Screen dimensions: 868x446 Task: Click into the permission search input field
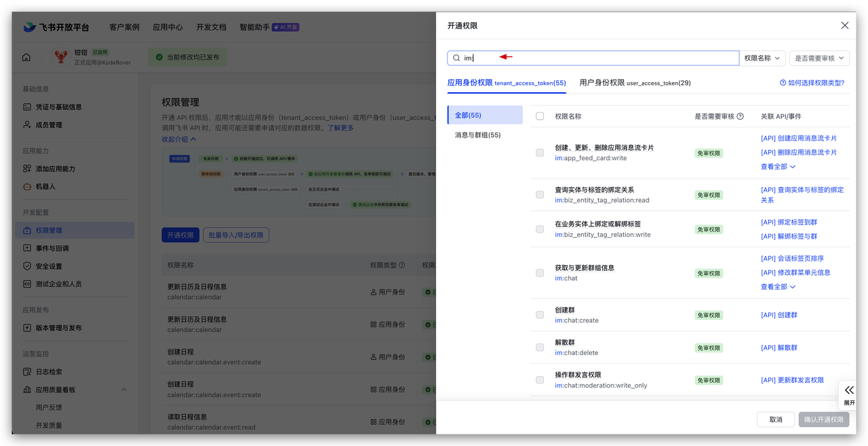point(597,58)
